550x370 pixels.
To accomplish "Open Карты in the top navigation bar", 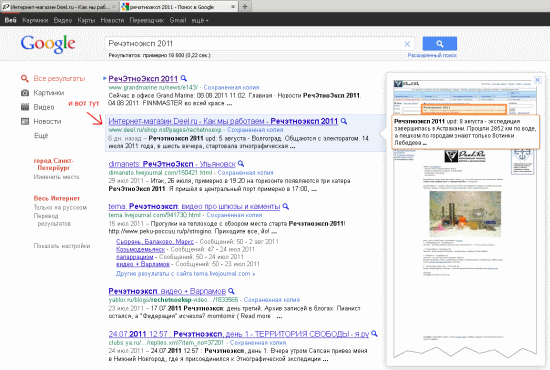I will pos(86,20).
